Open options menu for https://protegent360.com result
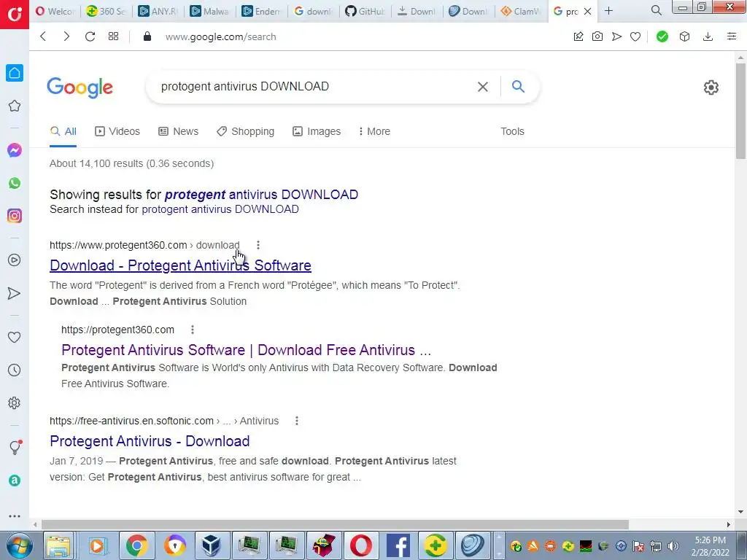 click(x=193, y=330)
